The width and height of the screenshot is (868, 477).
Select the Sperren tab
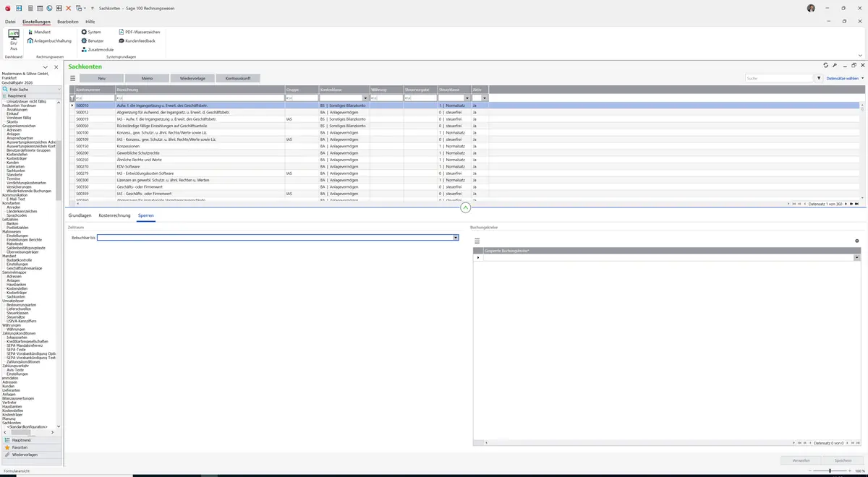pyautogui.click(x=145, y=215)
